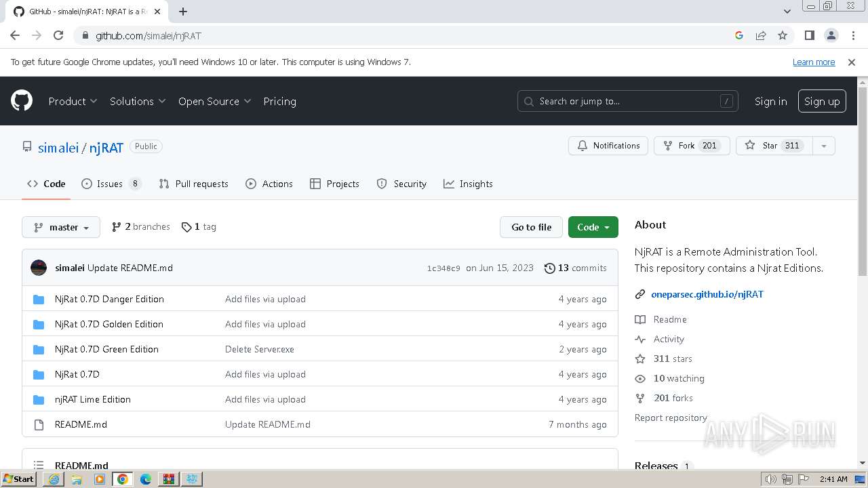Viewport: 868px width, 488px height.
Task: Expand the Open Source menu
Action: (x=214, y=101)
